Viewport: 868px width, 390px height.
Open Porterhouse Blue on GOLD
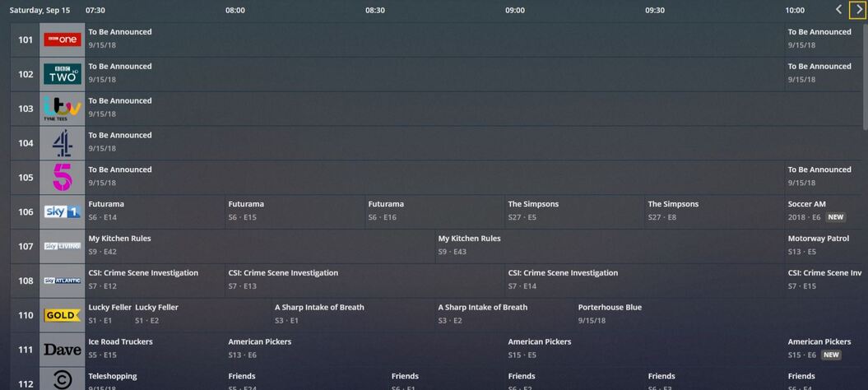coord(718,315)
